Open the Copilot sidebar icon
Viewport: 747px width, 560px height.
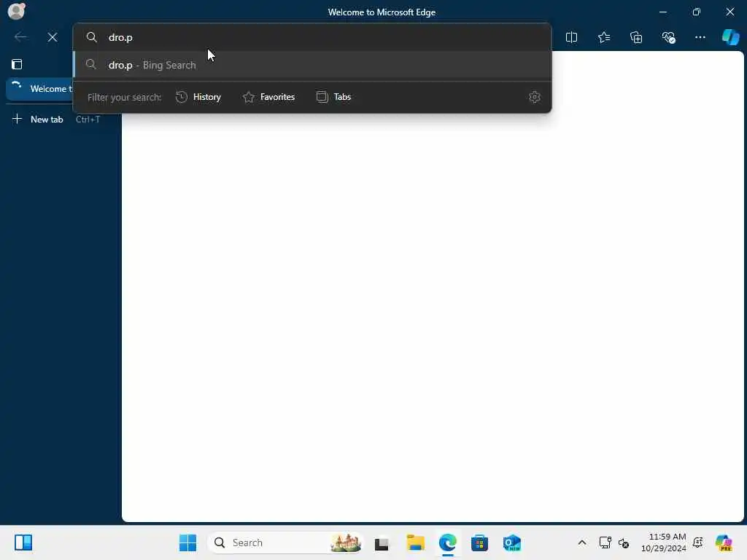tap(730, 37)
